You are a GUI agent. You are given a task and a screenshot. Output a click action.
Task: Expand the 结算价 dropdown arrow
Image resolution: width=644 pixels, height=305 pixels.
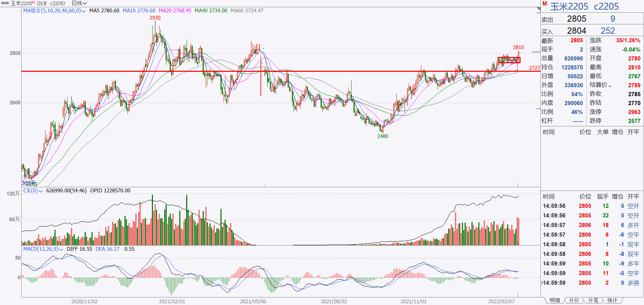click(x=610, y=86)
